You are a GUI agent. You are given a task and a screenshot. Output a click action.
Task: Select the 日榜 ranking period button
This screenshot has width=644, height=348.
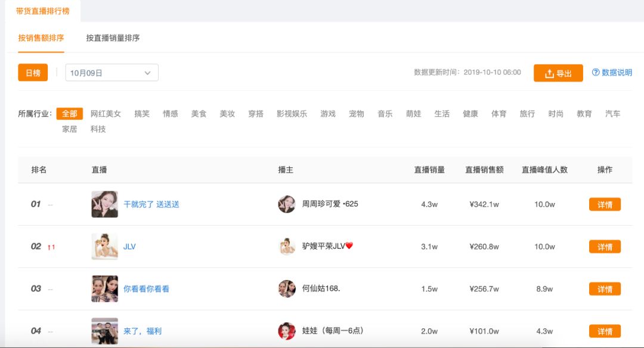pos(33,73)
